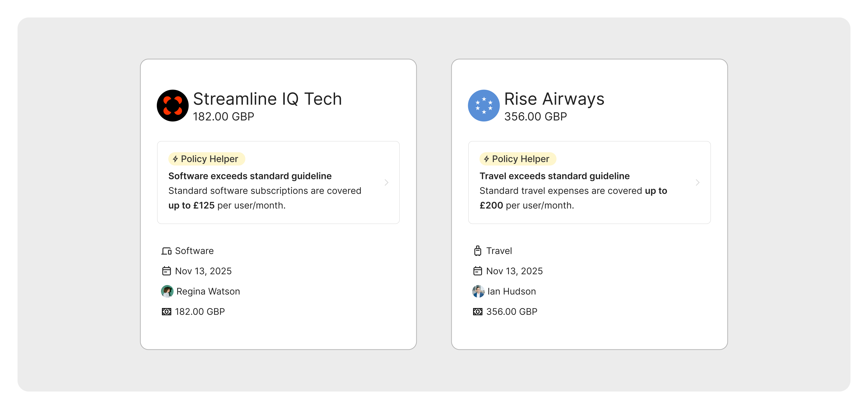Open the Travel exceeds standard guideline heading
Viewport: 868px width, 409px height.
point(555,176)
